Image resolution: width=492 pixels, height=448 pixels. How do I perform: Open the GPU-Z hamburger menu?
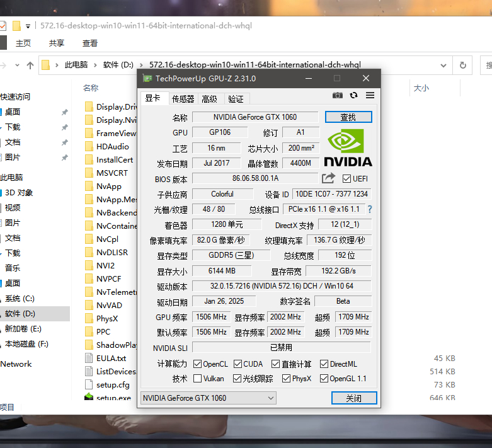click(x=370, y=95)
